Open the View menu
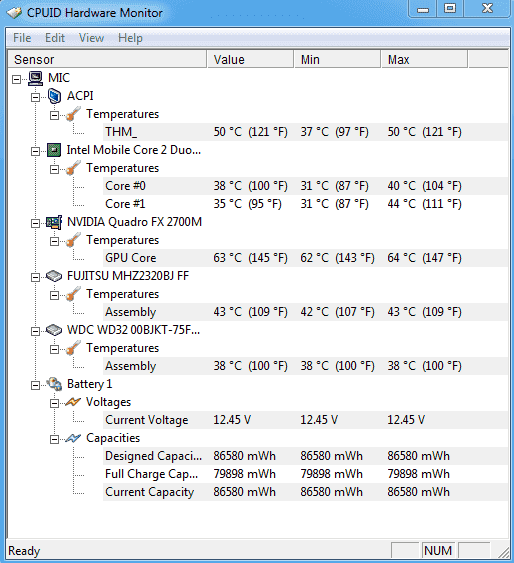This screenshot has width=514, height=563. tap(91, 38)
